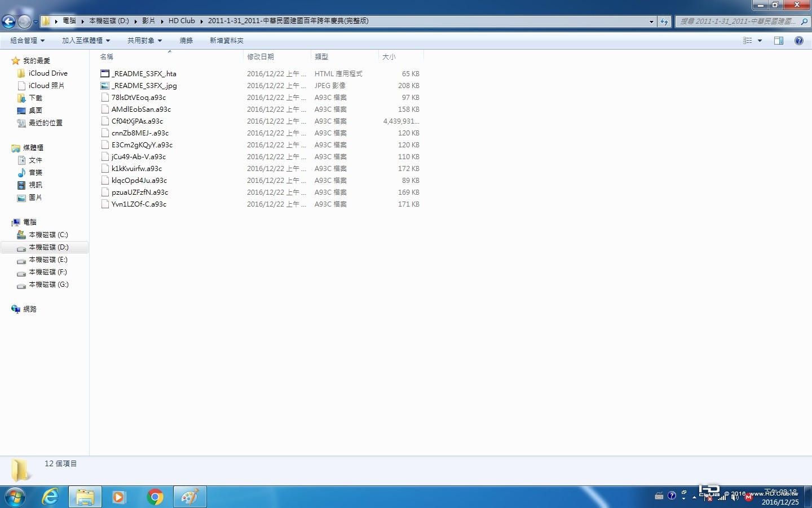This screenshot has height=508, width=812.
Task: Select the 視訊 library in the sidebar
Action: tap(36, 185)
